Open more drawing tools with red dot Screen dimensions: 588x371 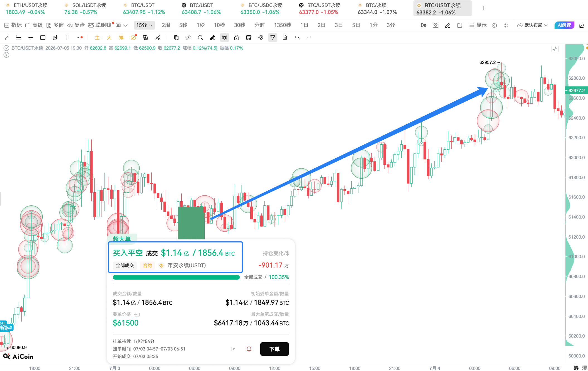click(x=80, y=37)
